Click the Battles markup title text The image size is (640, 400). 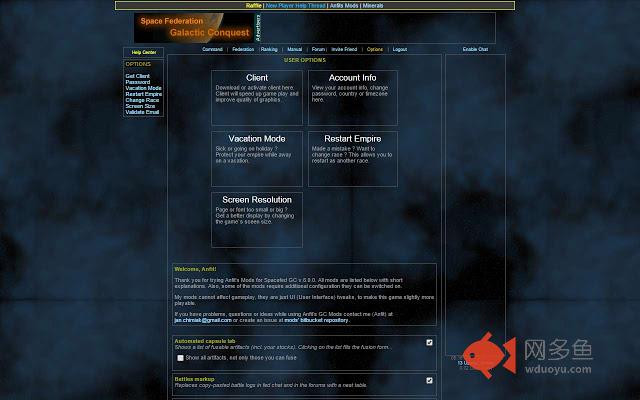click(194, 379)
